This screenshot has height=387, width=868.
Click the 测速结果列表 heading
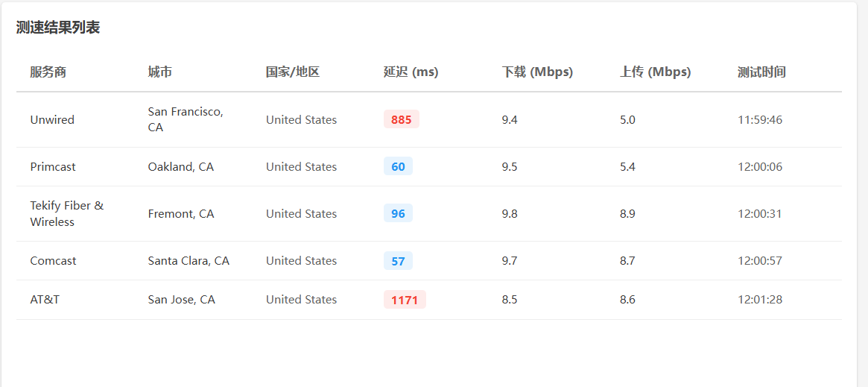(x=58, y=28)
